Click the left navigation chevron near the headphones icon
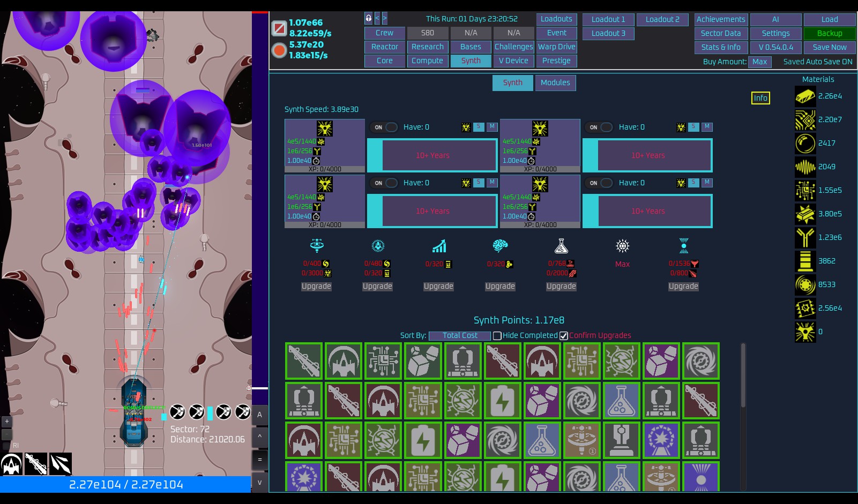 378,18
